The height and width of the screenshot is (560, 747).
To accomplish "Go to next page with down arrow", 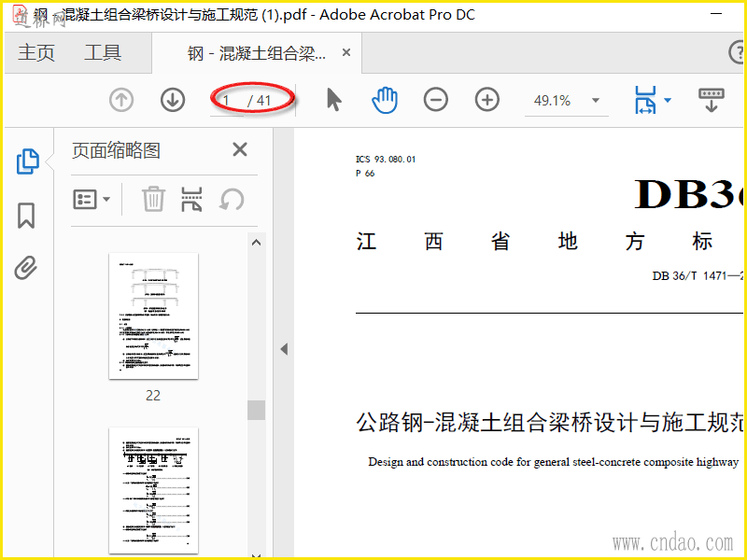I will click(x=173, y=100).
